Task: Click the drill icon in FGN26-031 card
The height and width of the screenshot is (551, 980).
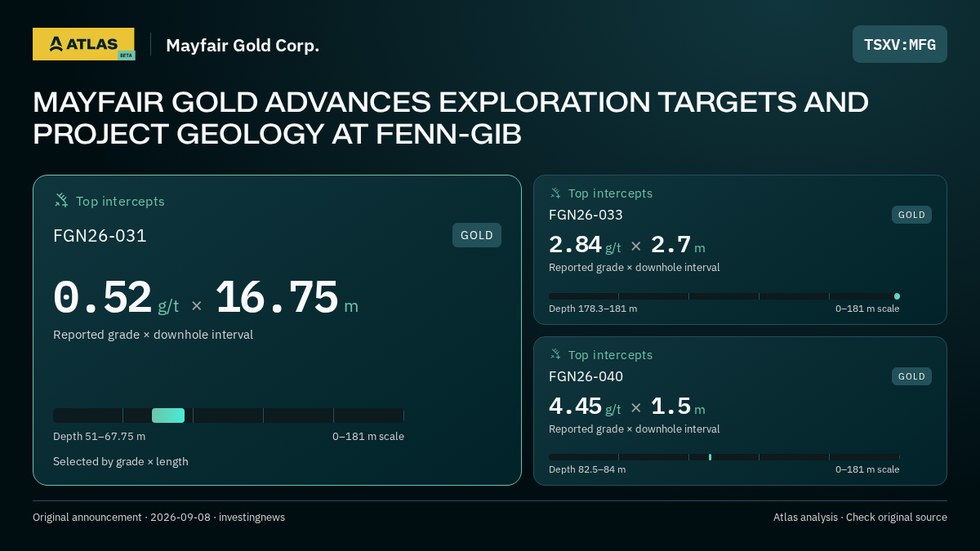Action: (x=61, y=200)
